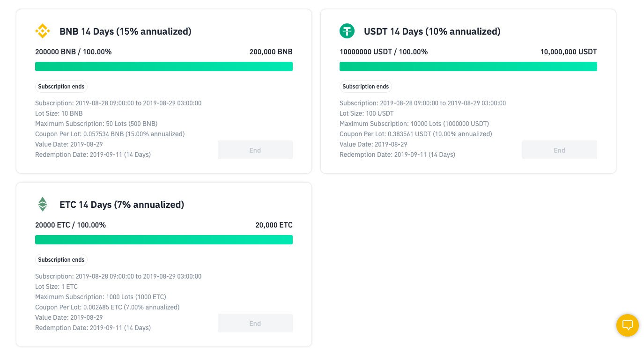644x353 pixels.
Task: Click the 200,000 BNB total amount
Action: 271,52
